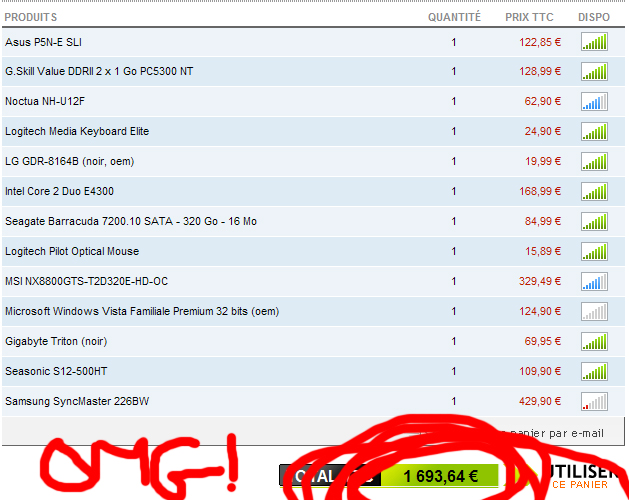The width and height of the screenshot is (629, 500).
Task: Click price 24,90 € of Logitech keyboard
Action: tap(543, 131)
